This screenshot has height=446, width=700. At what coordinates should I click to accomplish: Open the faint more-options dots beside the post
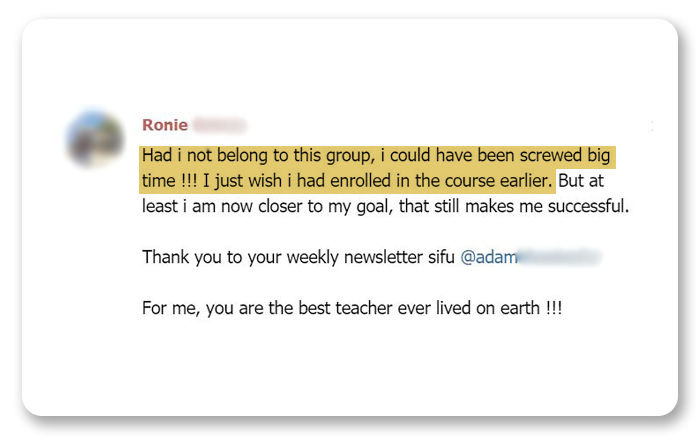tap(652, 126)
